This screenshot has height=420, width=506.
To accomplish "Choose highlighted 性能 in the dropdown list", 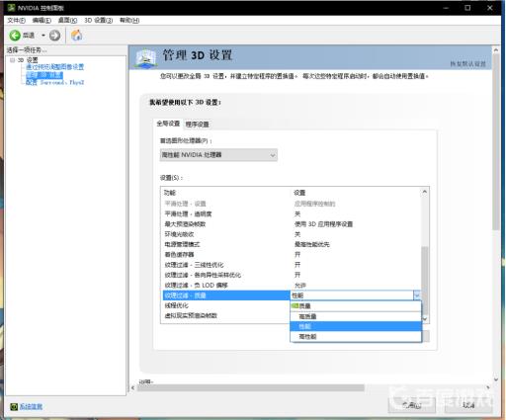I will (x=356, y=326).
